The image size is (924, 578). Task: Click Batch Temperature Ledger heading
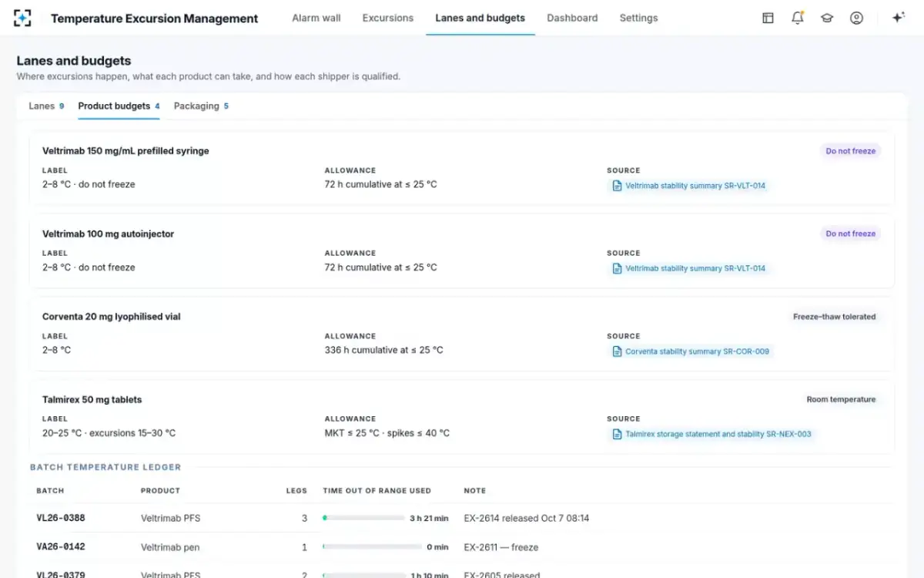[x=105, y=467]
